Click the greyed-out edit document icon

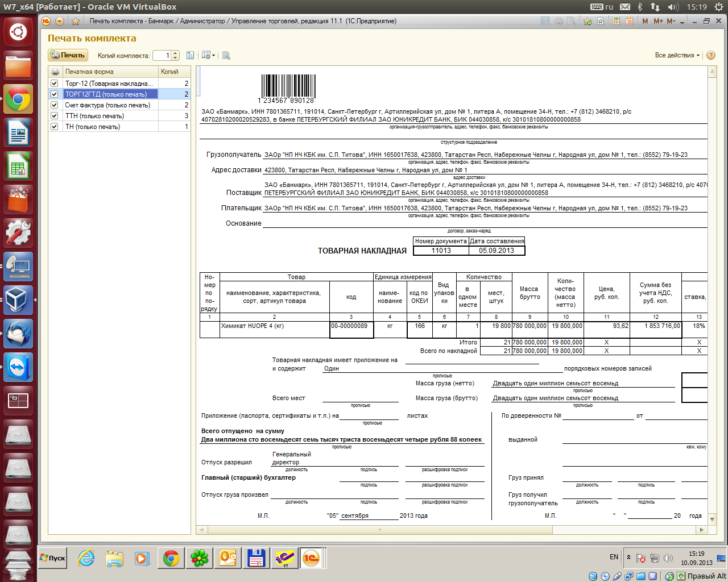pos(226,55)
